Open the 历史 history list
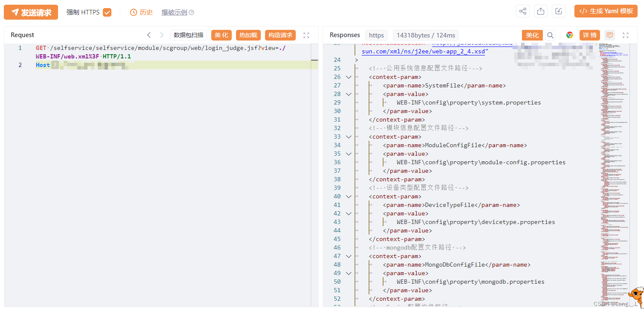The width and height of the screenshot is (644, 311). point(146,12)
